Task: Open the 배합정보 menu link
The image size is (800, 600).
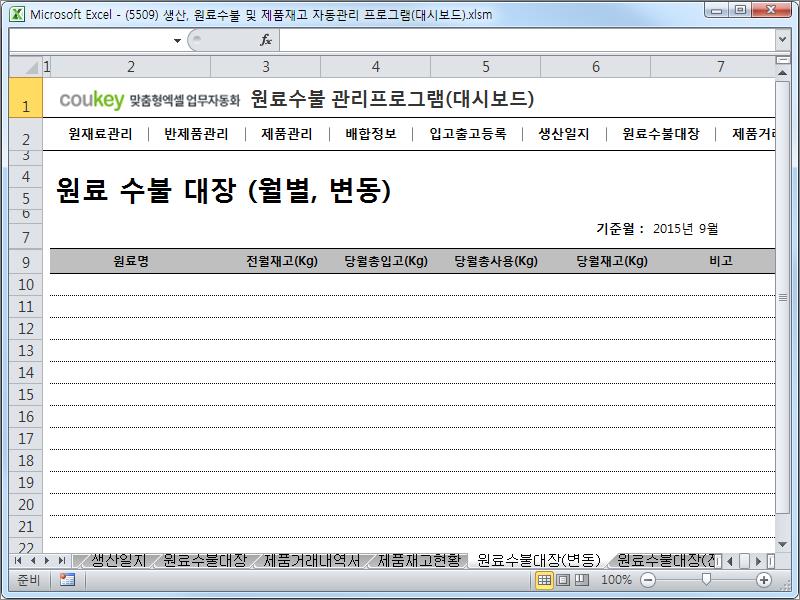Action: tap(371, 134)
